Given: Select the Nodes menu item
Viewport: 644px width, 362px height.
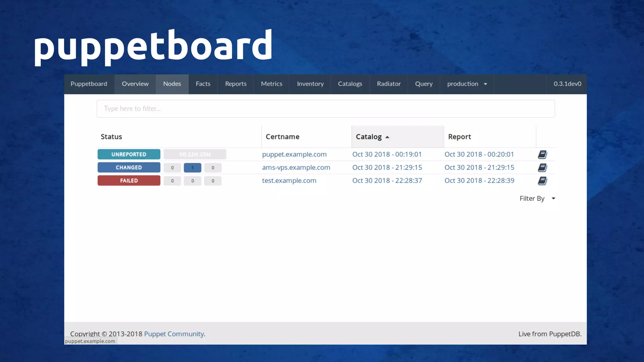Looking at the screenshot, I should tap(172, 84).
